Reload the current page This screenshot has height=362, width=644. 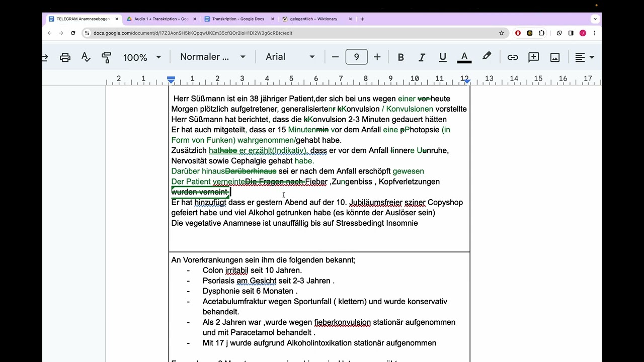73,33
